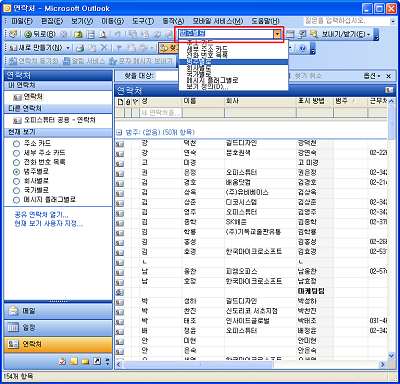Click the 연락처 card icon in navigation pane
The width and height of the screenshot is (400, 384).
point(13,344)
